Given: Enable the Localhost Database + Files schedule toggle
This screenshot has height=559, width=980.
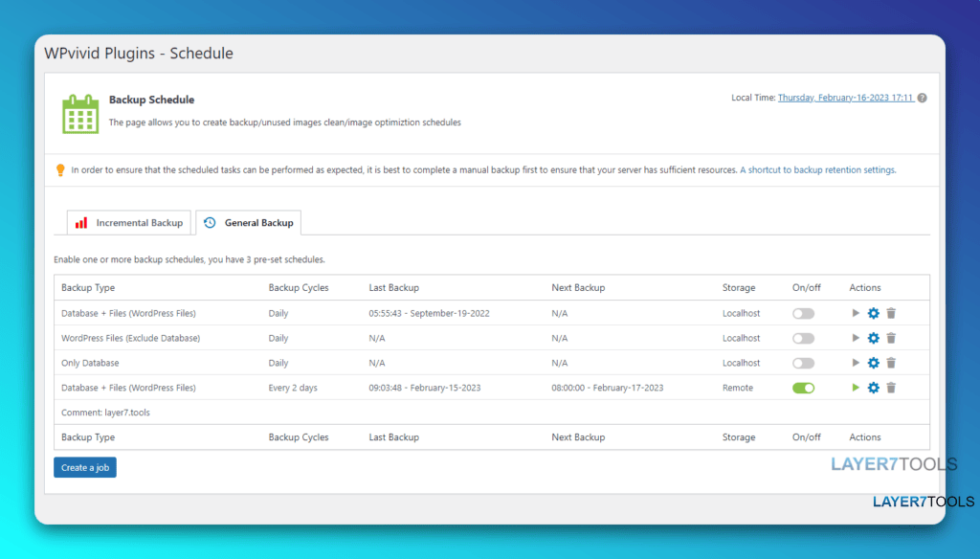Looking at the screenshot, I should pyautogui.click(x=803, y=313).
